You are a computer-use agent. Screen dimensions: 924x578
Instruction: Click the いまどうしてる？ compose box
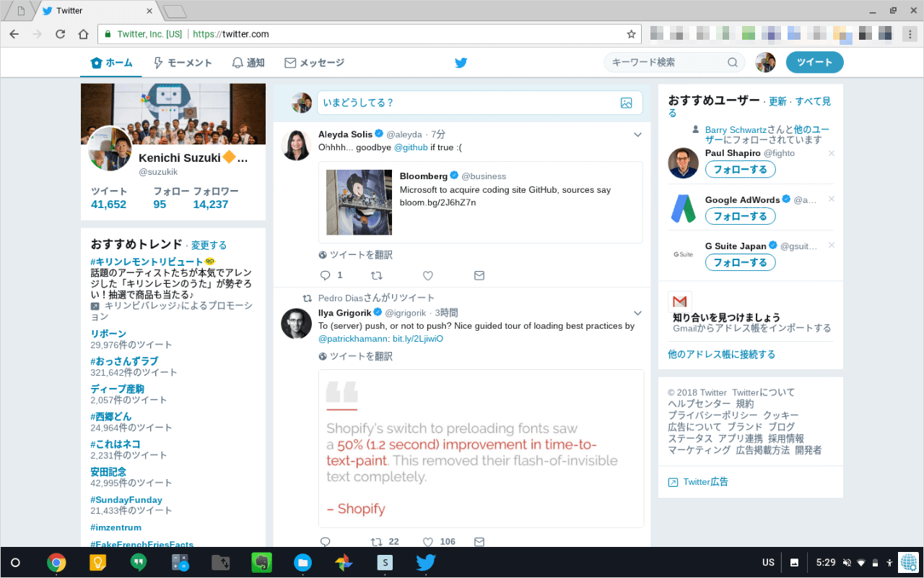[479, 103]
